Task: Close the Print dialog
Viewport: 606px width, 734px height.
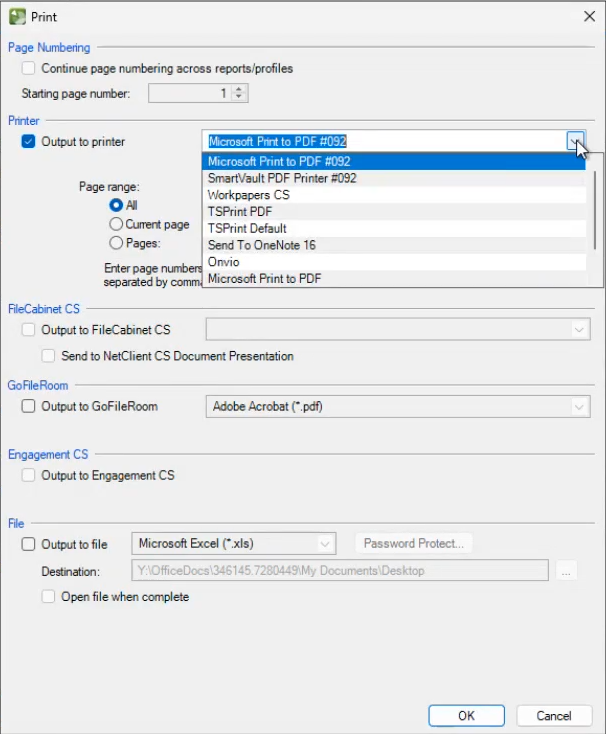Action: [x=589, y=16]
